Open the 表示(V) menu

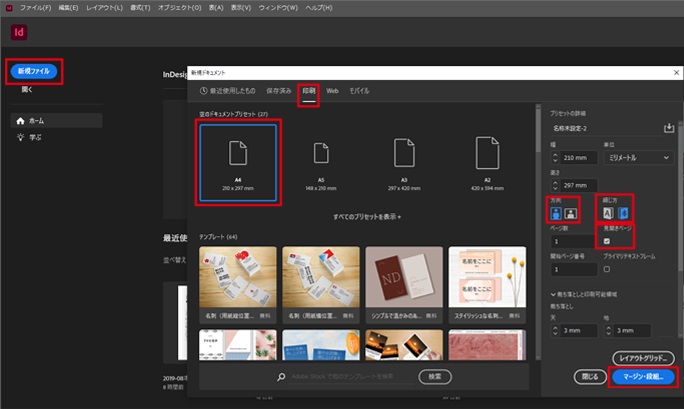(241, 8)
